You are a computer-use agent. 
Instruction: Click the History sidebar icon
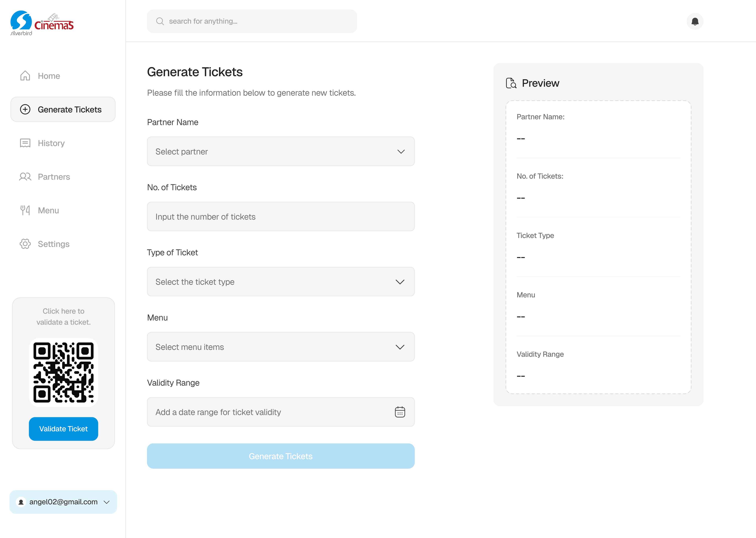(25, 143)
